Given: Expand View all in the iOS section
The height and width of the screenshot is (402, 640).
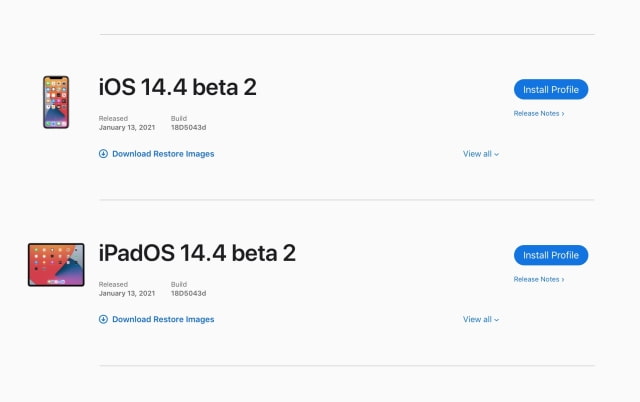Looking at the screenshot, I should pyautogui.click(x=480, y=154).
